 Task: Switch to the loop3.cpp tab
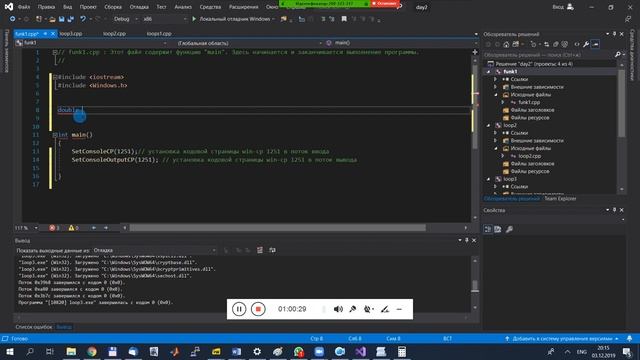pyautogui.click(x=71, y=33)
